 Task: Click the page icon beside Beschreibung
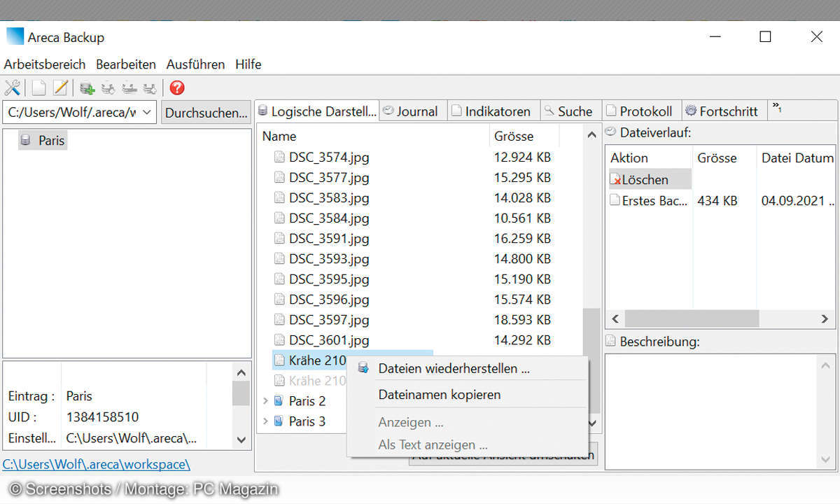(x=610, y=342)
